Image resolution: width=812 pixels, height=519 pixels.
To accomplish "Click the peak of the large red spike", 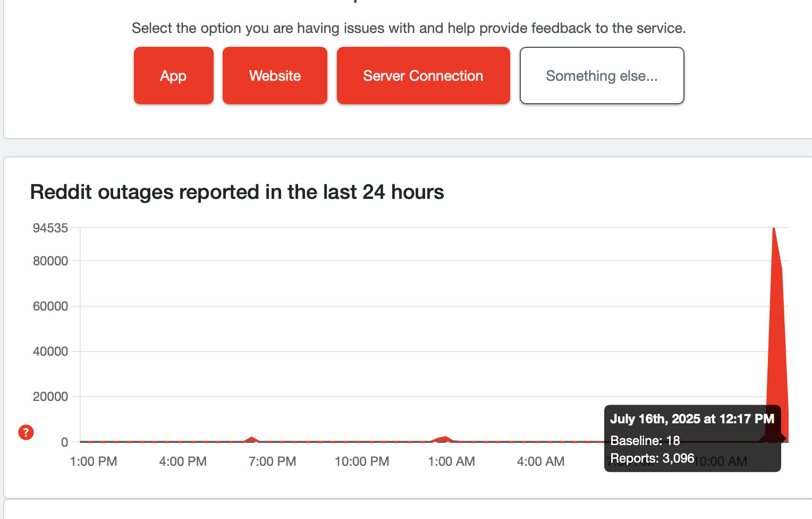I will (x=774, y=230).
